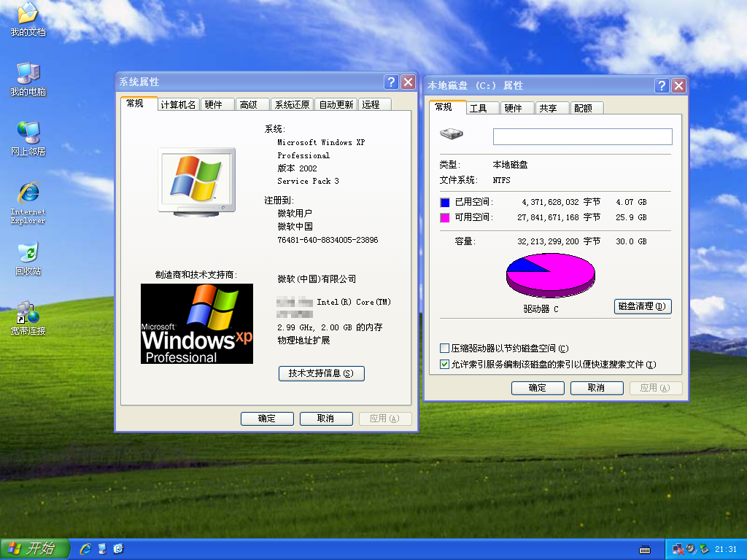Click the taskbar clock 21:31
Viewport: 747px width, 560px height.
726,550
